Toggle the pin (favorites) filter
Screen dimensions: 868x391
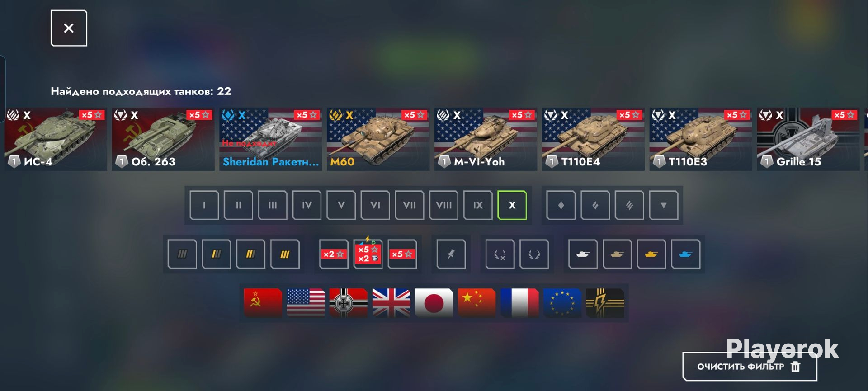451,254
